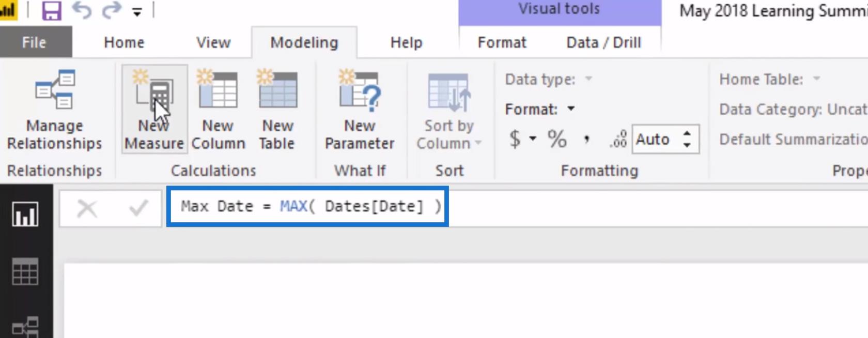This screenshot has height=338, width=868.
Task: Create a New Measure
Action: click(x=154, y=109)
